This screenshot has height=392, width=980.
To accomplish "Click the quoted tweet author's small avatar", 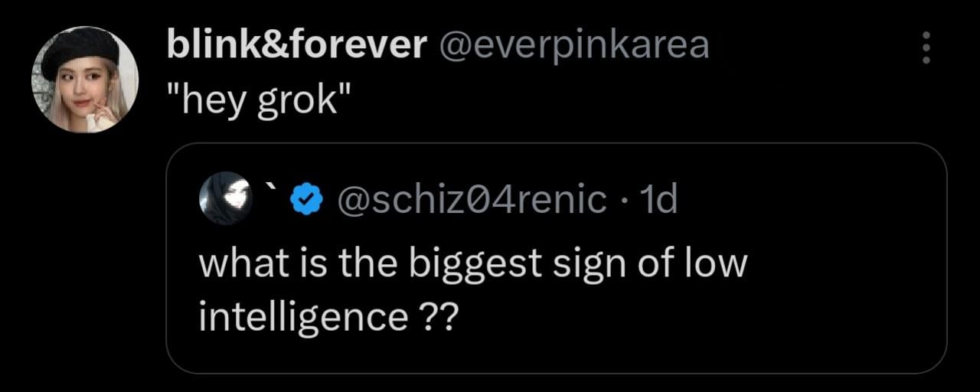I will 225,198.
